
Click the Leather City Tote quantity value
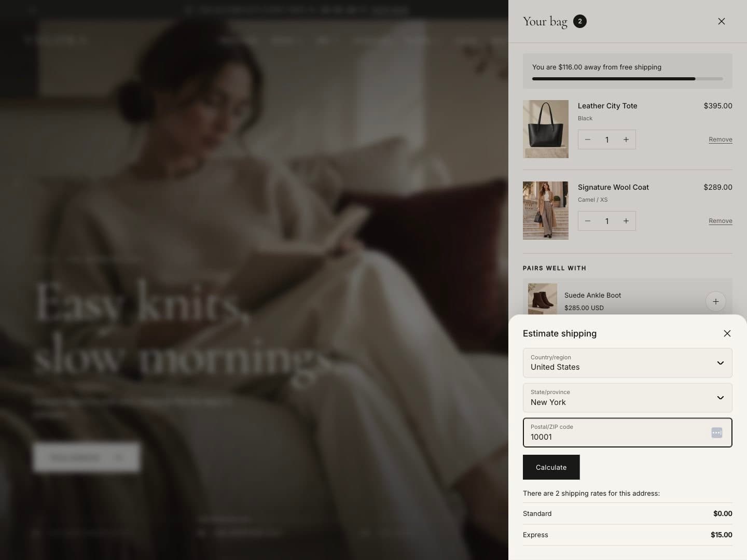click(607, 139)
